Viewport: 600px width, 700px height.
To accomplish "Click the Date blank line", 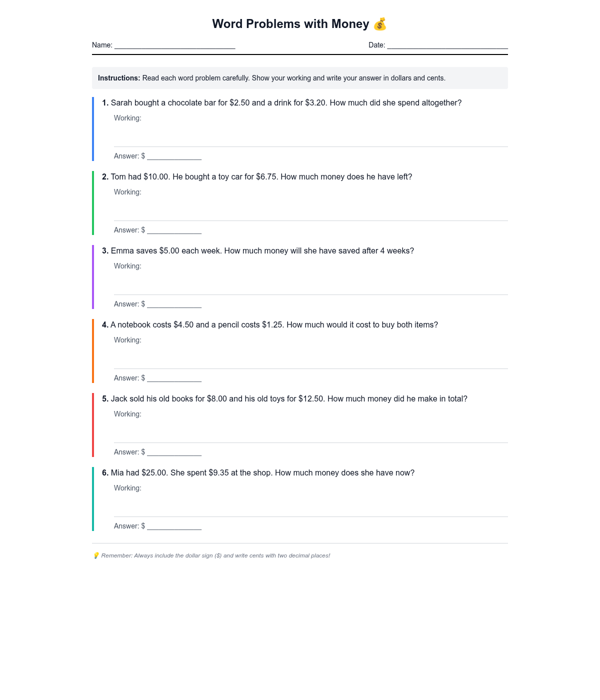I will (447, 45).
